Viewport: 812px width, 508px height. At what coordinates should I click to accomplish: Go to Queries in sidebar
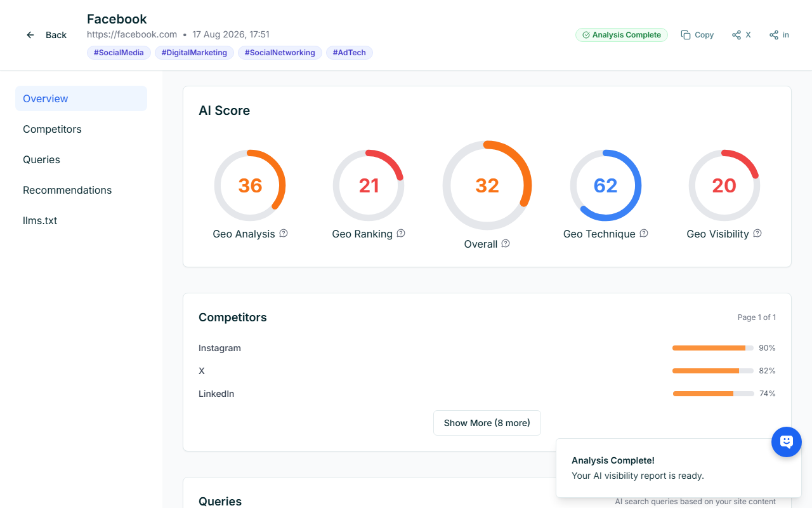tap(81, 159)
